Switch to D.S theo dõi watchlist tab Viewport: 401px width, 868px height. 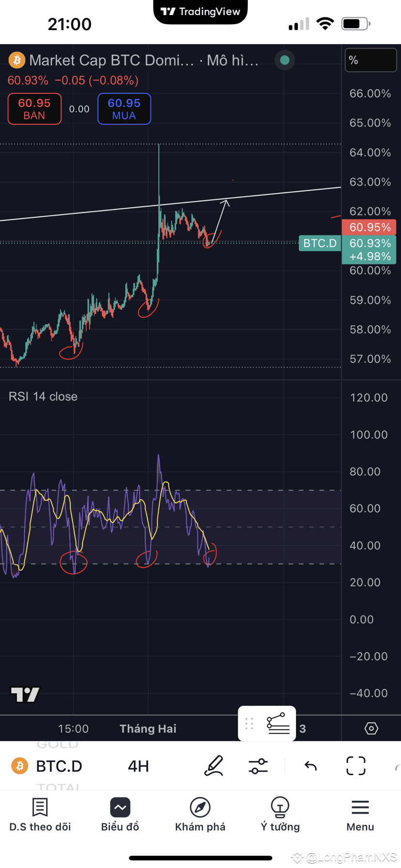40,815
